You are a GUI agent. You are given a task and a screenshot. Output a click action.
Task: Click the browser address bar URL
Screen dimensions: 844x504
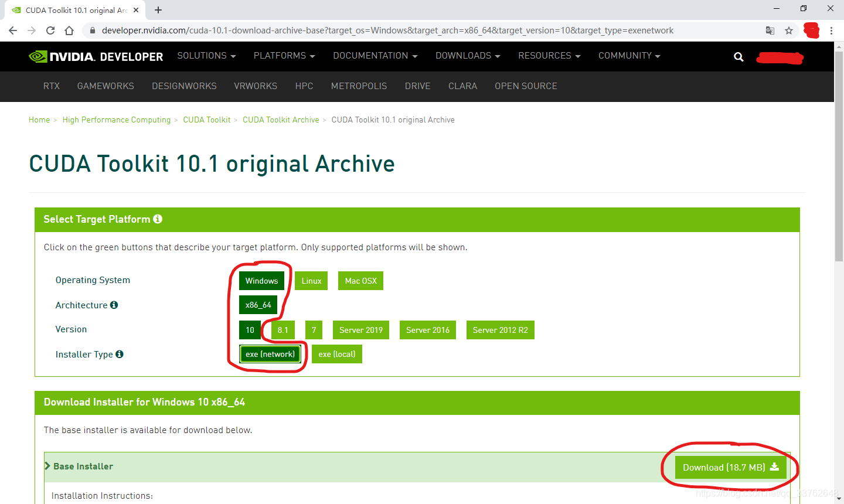tap(387, 30)
